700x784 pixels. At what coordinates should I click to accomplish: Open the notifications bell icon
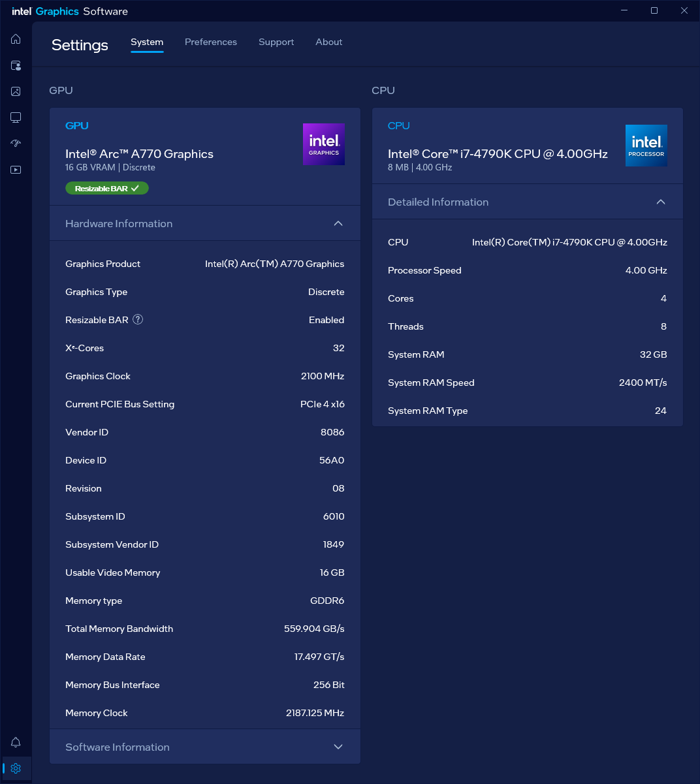pos(16,742)
